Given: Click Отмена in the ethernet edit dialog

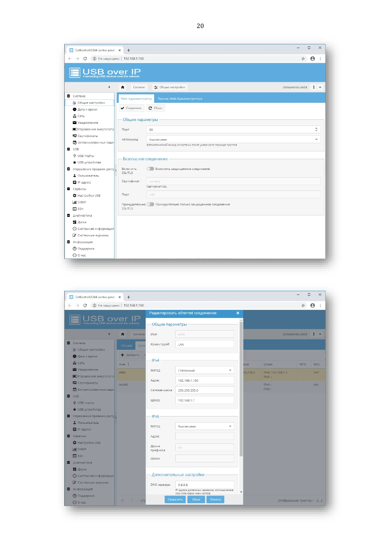Looking at the screenshot, I should pos(215,500).
